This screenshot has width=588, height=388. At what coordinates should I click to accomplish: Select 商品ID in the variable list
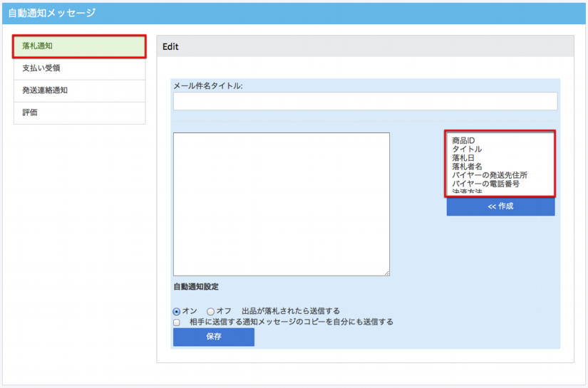point(463,141)
